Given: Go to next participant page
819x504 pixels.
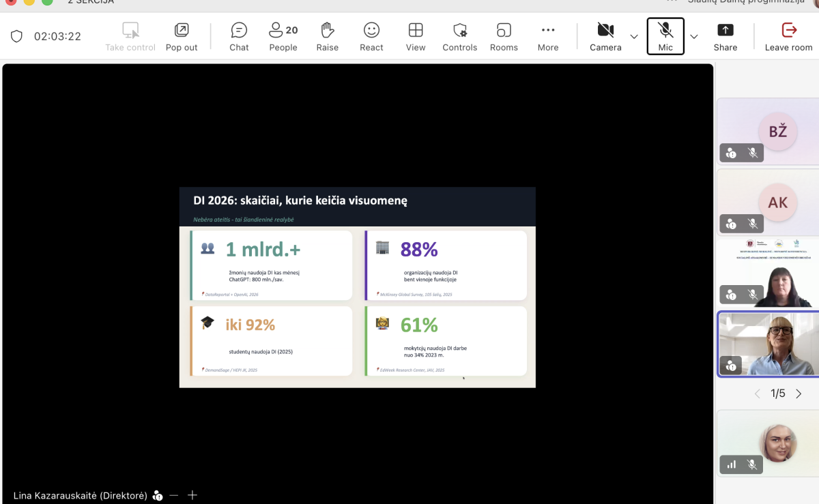Looking at the screenshot, I should (799, 394).
